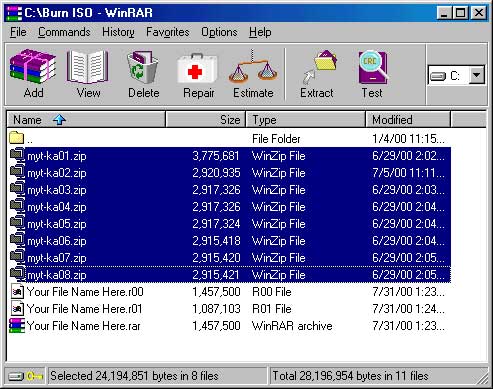Click the size value 3,775,681

point(216,156)
